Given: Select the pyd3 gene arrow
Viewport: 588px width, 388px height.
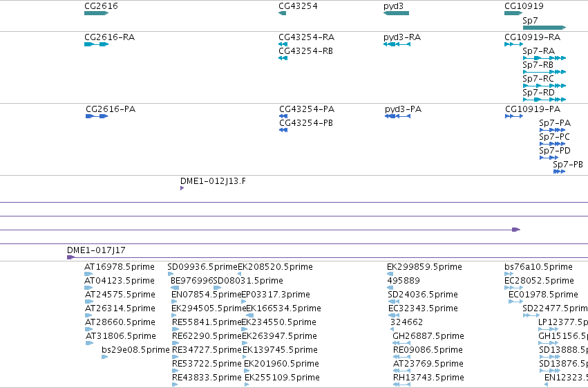Looking at the screenshot, I should (396, 13).
